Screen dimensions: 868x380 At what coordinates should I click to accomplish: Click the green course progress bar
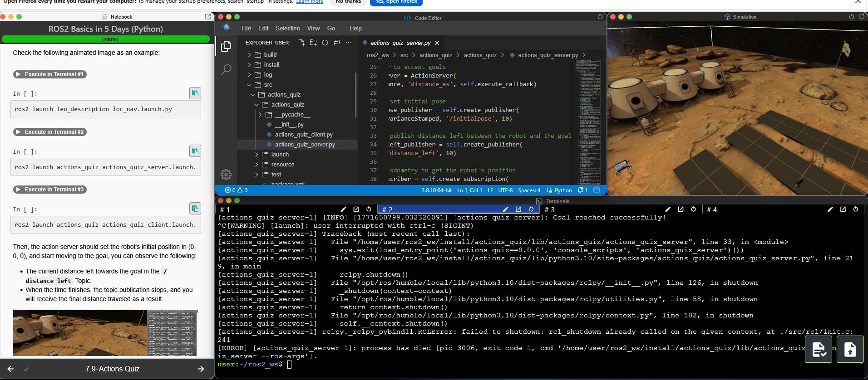tap(106, 39)
